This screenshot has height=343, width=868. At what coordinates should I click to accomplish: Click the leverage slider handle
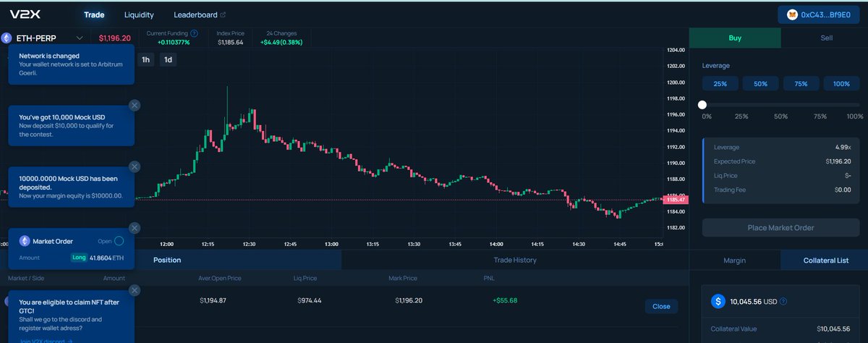702,105
